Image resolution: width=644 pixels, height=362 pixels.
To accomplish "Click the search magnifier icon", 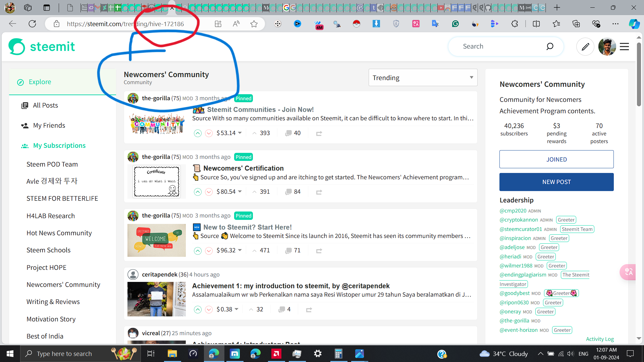I will point(550,46).
